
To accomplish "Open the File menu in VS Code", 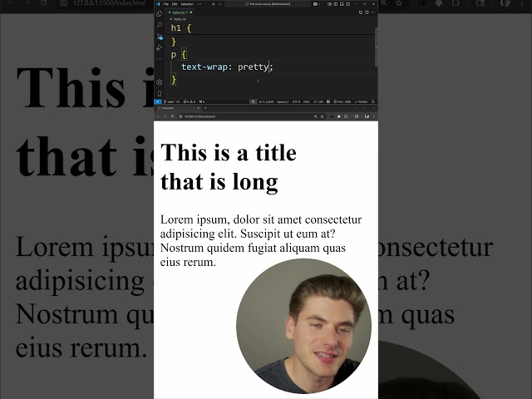I will [166, 4].
